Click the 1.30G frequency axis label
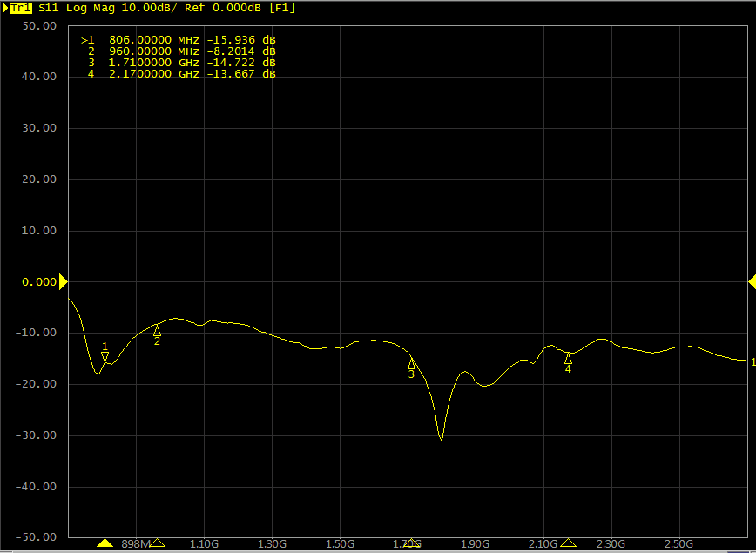The height and width of the screenshot is (553, 756). coord(272,544)
